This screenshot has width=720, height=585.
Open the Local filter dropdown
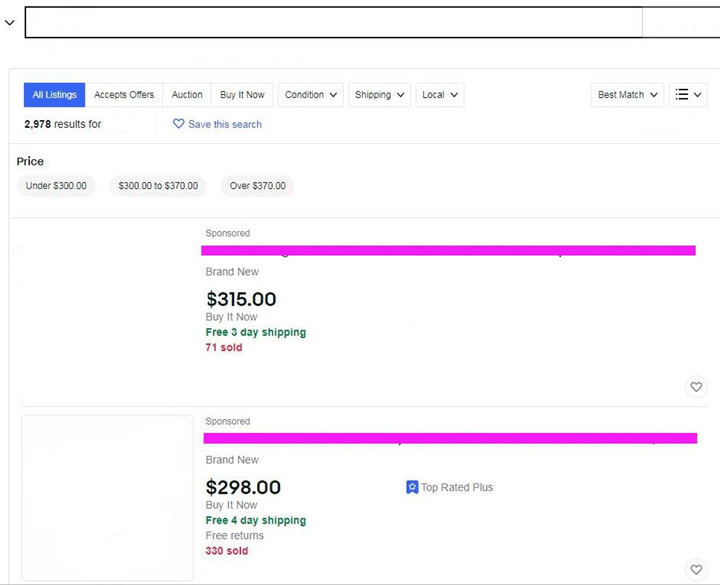click(440, 95)
